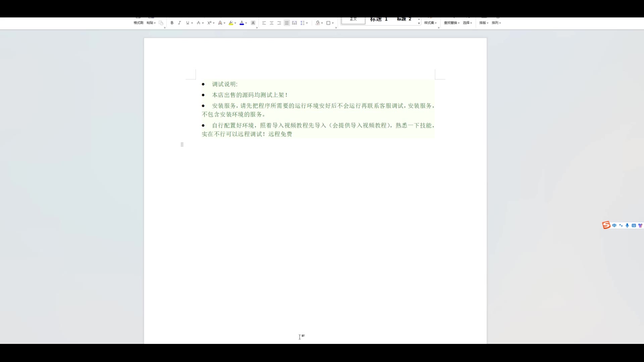Click the distributed alignment icon
Screen dimensions: 644x362
click(x=294, y=23)
